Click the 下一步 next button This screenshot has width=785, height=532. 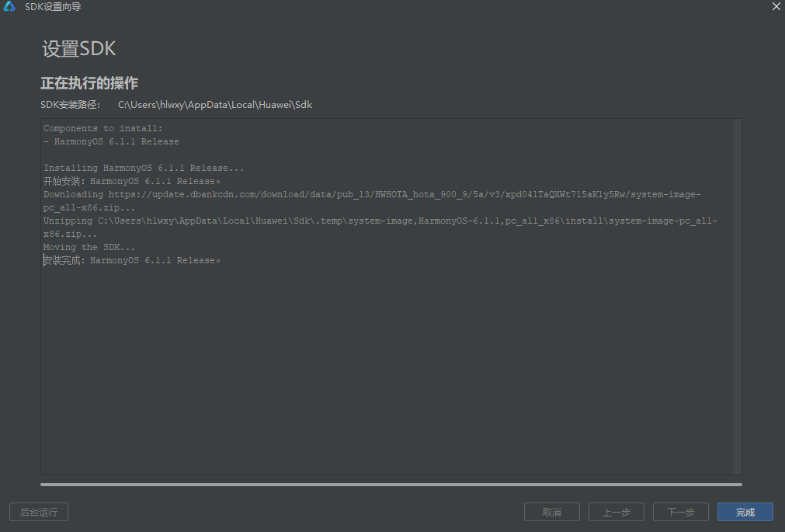(681, 512)
